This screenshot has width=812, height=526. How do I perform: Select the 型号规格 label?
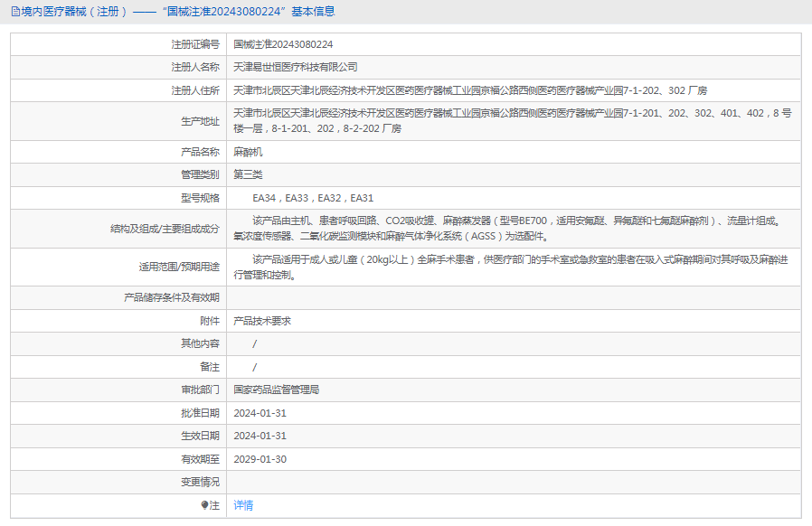(200, 198)
